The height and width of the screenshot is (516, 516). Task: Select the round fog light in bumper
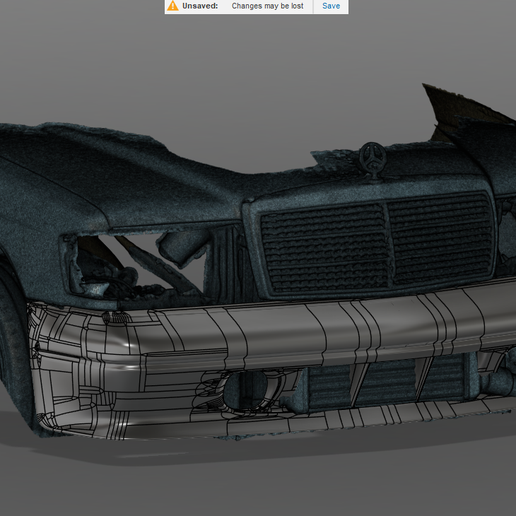246,389
